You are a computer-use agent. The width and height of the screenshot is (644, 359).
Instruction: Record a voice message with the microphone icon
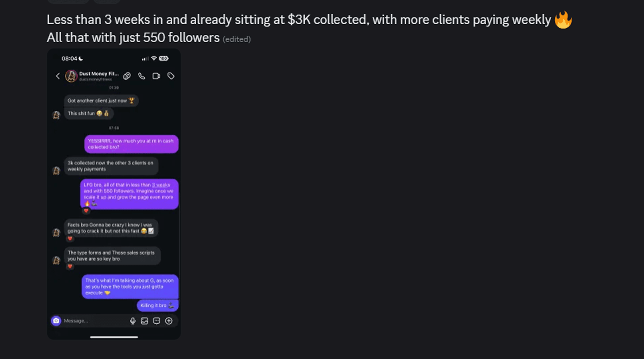pos(133,321)
